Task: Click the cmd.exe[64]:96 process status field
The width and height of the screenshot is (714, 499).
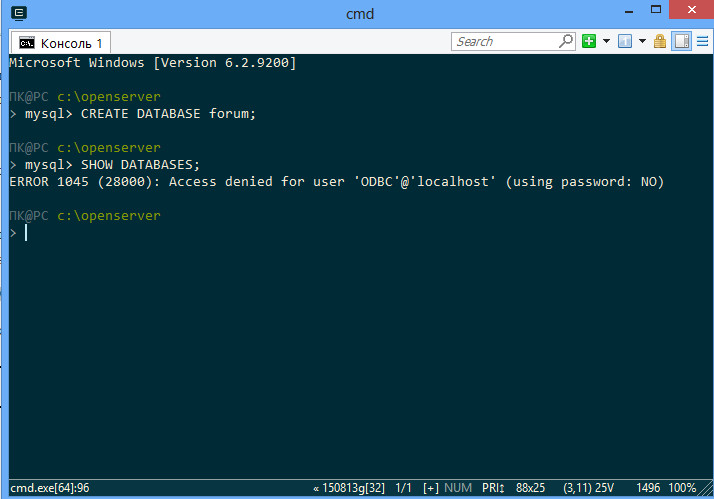Action: pyautogui.click(x=50, y=488)
